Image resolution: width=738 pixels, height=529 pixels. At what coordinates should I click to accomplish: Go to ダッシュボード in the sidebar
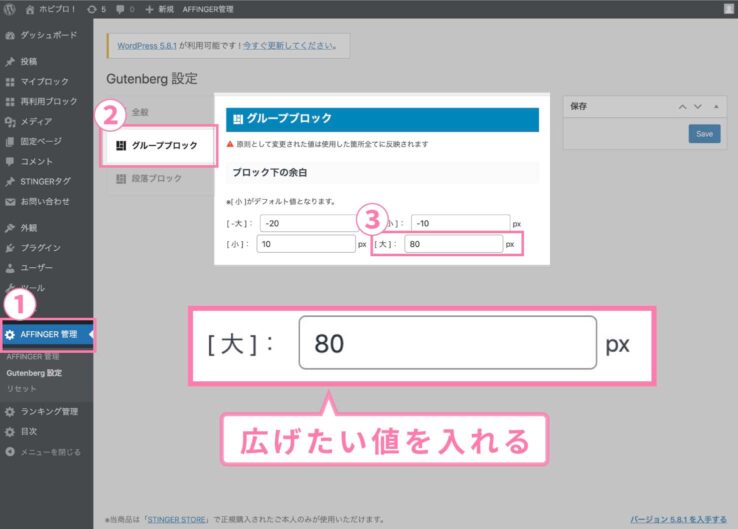46,35
